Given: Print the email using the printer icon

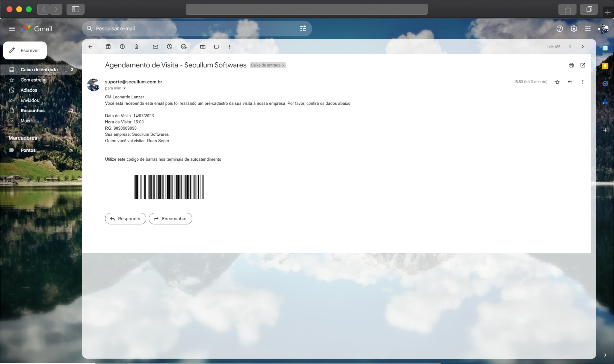Looking at the screenshot, I should pyautogui.click(x=571, y=65).
